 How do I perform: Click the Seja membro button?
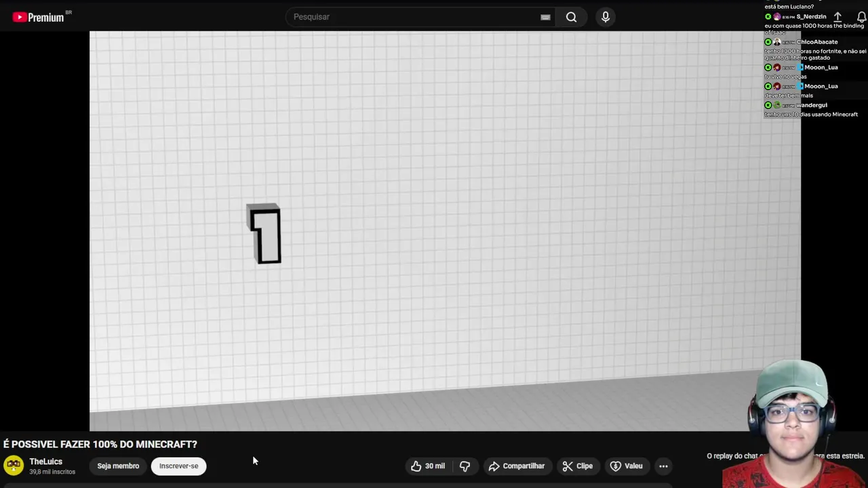[x=118, y=466]
